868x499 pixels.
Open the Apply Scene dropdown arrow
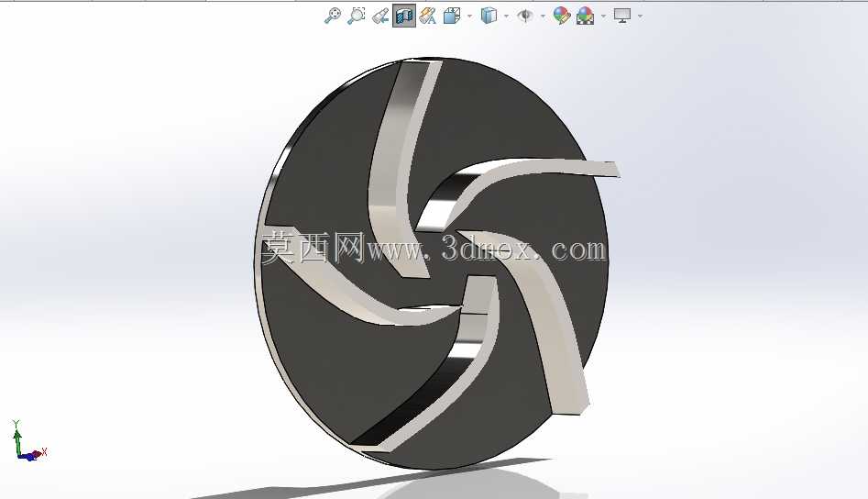pyautogui.click(x=603, y=16)
